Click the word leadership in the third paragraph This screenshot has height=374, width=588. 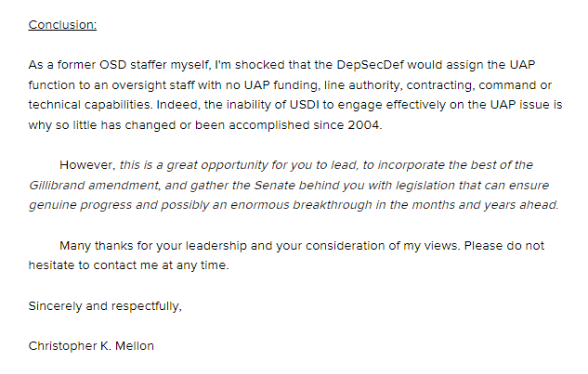coord(216,246)
